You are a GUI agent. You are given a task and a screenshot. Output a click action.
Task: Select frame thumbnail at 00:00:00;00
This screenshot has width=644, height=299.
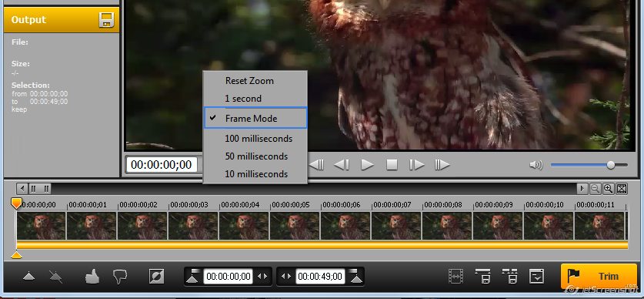(x=41, y=225)
